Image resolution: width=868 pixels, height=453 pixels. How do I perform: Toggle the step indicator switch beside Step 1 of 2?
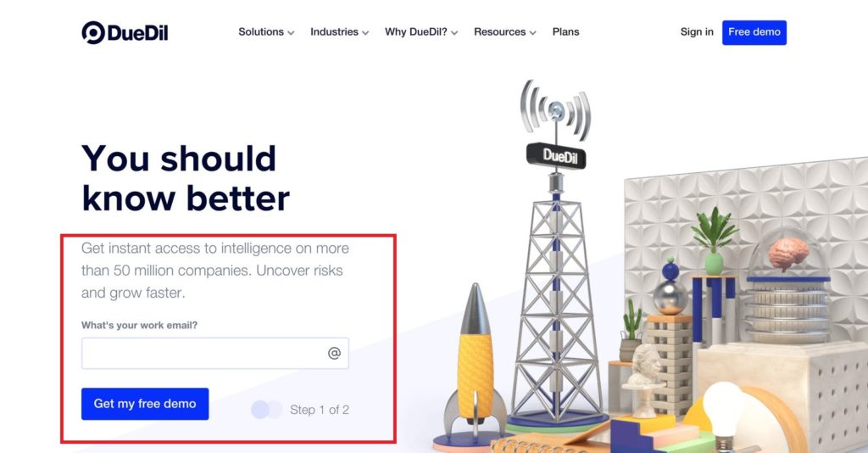pos(266,410)
